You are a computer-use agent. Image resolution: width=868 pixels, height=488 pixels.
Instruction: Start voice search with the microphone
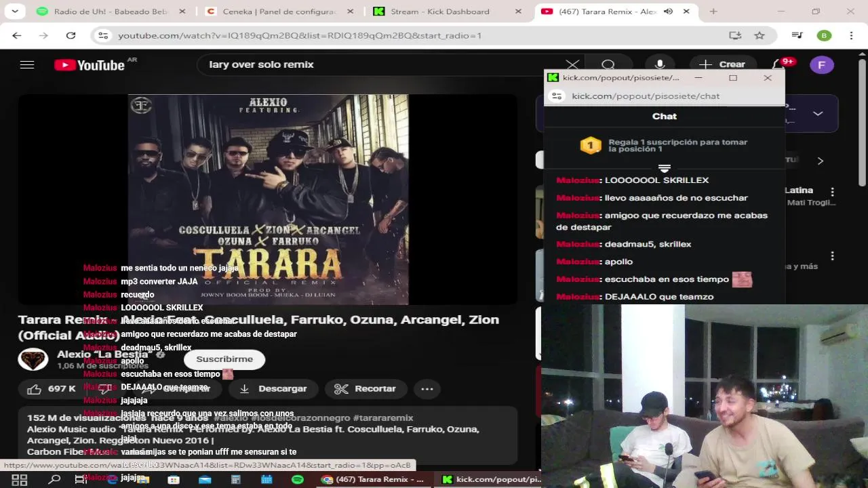[659, 64]
